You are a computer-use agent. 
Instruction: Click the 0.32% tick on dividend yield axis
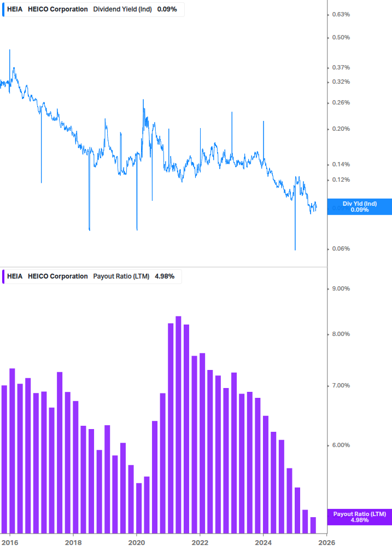coord(341,82)
